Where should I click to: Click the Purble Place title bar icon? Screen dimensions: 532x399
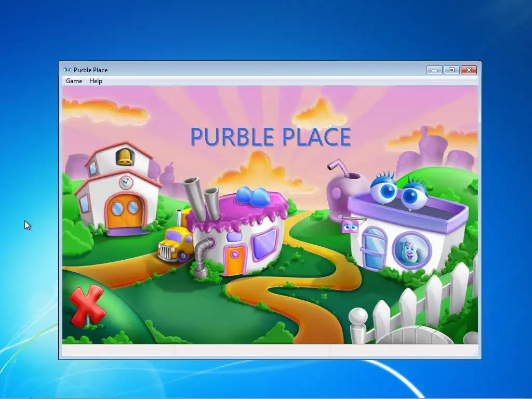pyautogui.click(x=68, y=70)
